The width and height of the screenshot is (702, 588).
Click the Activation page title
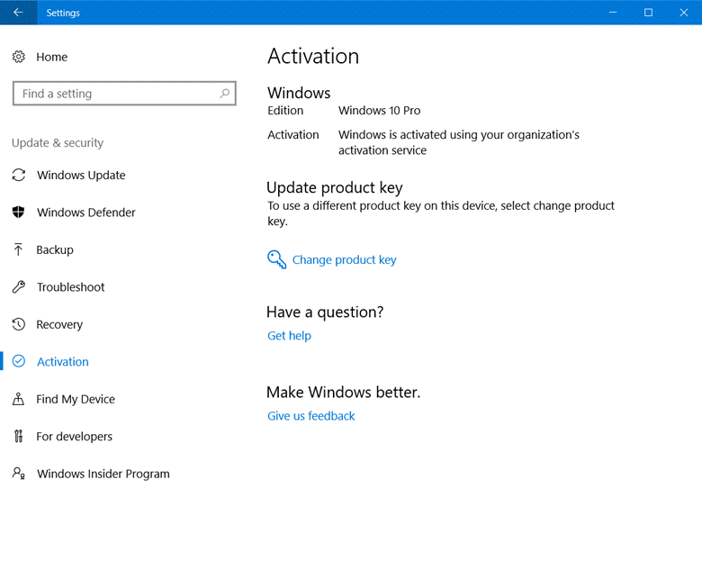pyautogui.click(x=313, y=57)
